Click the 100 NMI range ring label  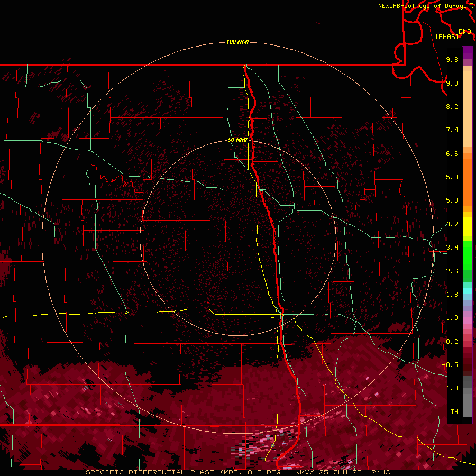click(x=237, y=42)
